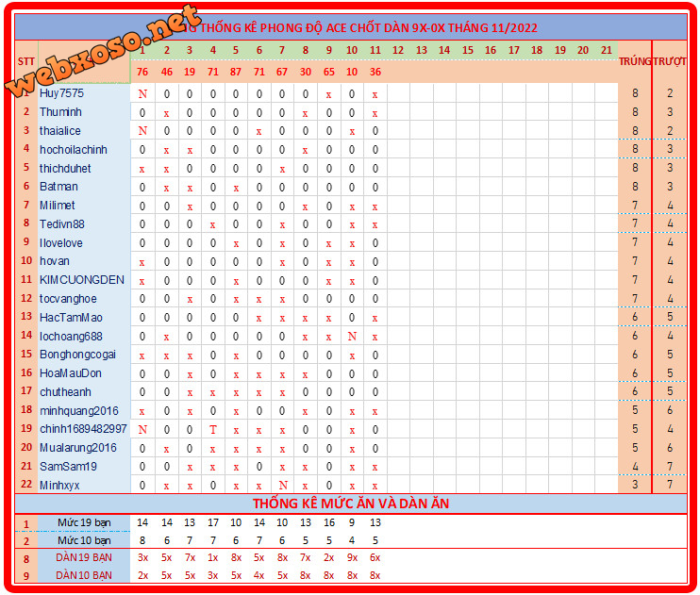Click the red T cell in chinh1689482997 row
Image resolution: width=700 pixels, height=595 pixels.
(213, 429)
